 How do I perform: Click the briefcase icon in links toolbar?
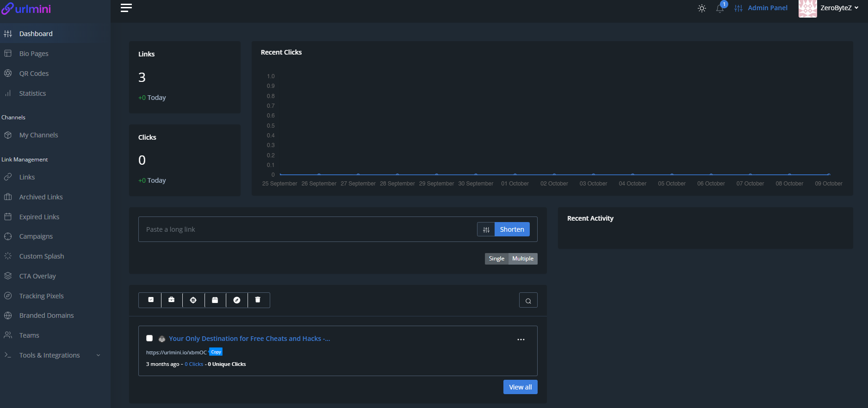(172, 300)
